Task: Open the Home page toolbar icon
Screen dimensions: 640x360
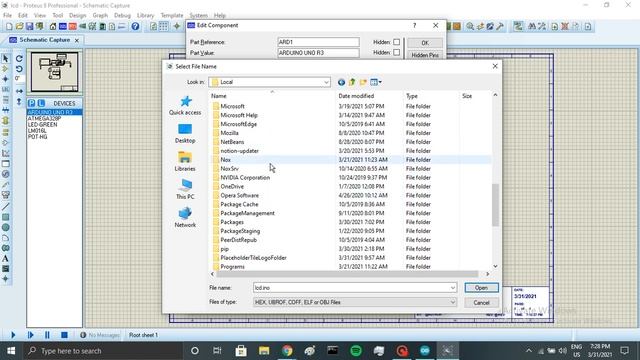Action: (53, 27)
